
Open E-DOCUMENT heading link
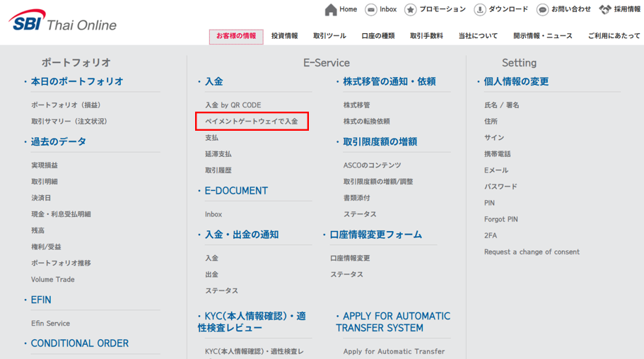236,191
